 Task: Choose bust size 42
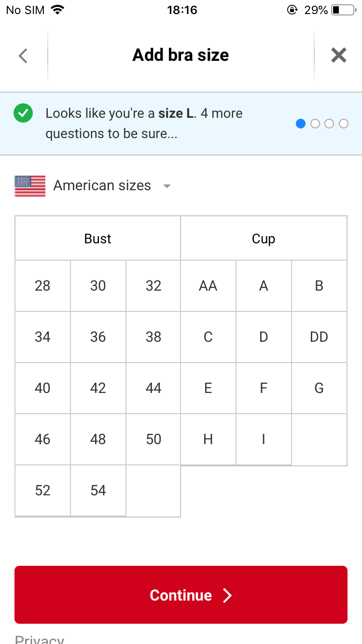pyautogui.click(x=98, y=388)
